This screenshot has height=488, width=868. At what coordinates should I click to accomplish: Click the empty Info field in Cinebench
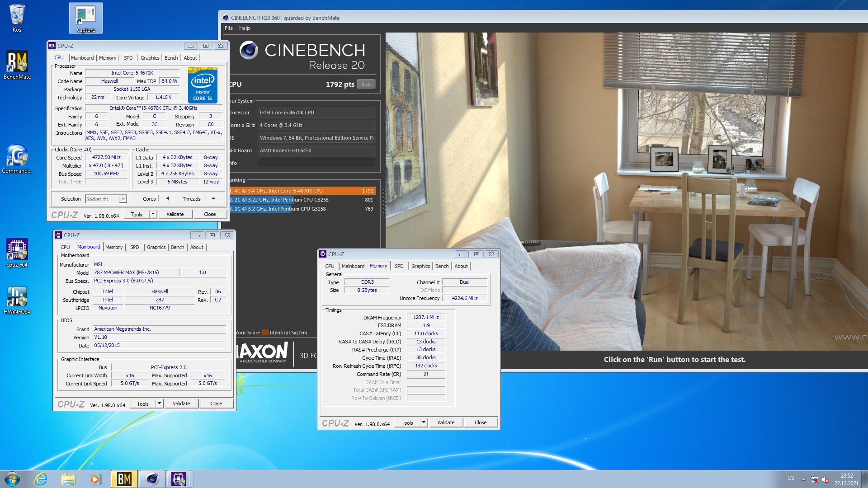click(x=316, y=163)
